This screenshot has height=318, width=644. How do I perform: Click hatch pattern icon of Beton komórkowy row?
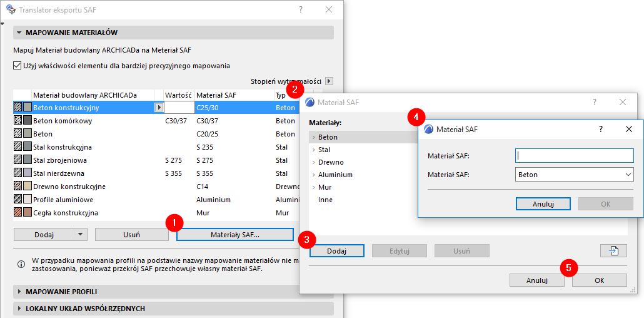[x=18, y=121]
